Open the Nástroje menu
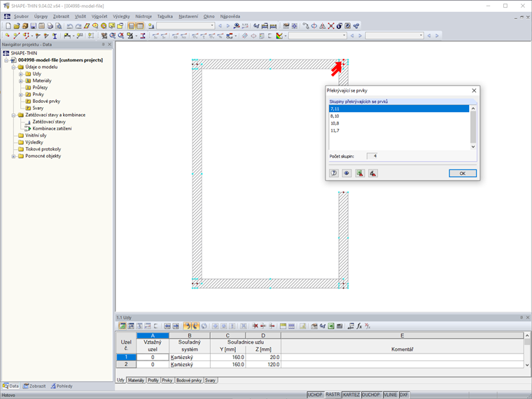 (143, 16)
